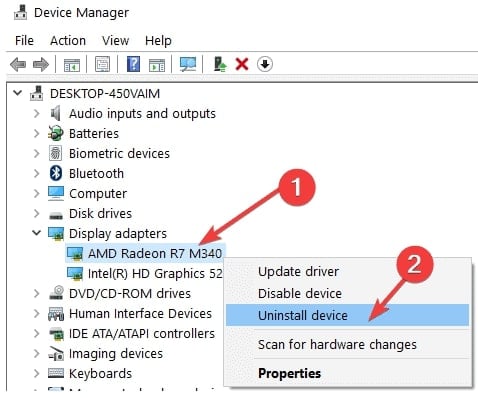Select the Keyboards label
478x398 pixels.
(x=100, y=374)
